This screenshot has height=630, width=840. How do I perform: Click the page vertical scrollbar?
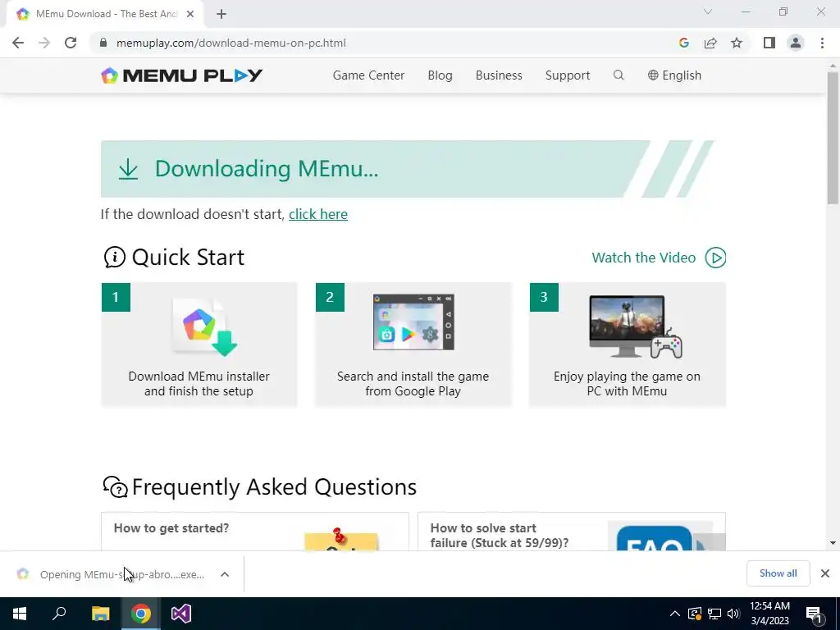point(833,138)
